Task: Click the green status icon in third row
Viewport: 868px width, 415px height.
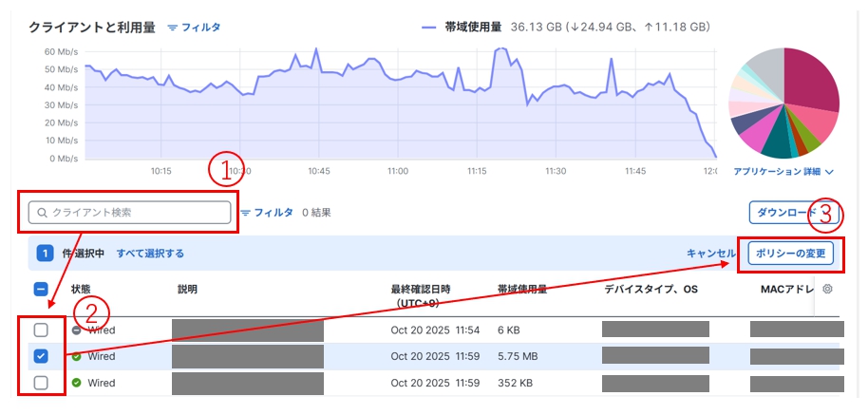Action: [x=76, y=384]
